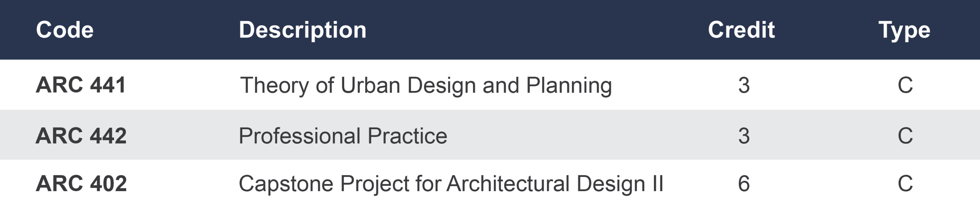This screenshot has width=980, height=211.
Task: Click the word Urban in ARC 441's description
Action: (370, 85)
